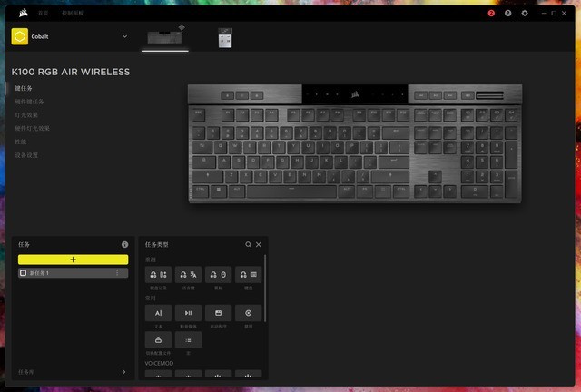Open the 新任务 1 three-dot menu
581x392 pixels.
117,273
